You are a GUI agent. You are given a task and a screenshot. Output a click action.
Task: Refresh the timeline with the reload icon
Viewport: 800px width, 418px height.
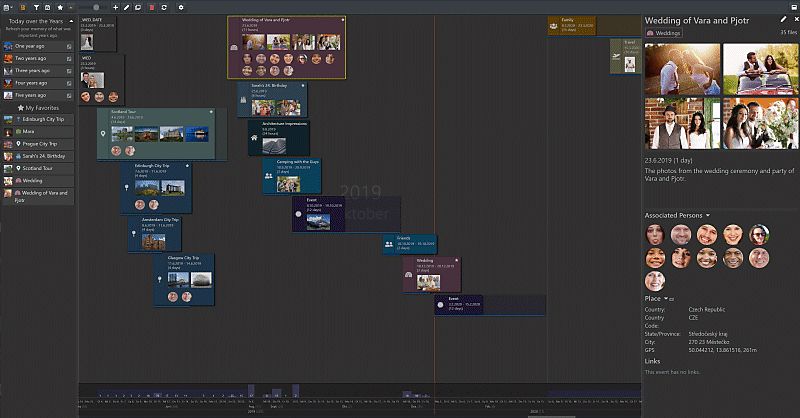click(x=164, y=8)
